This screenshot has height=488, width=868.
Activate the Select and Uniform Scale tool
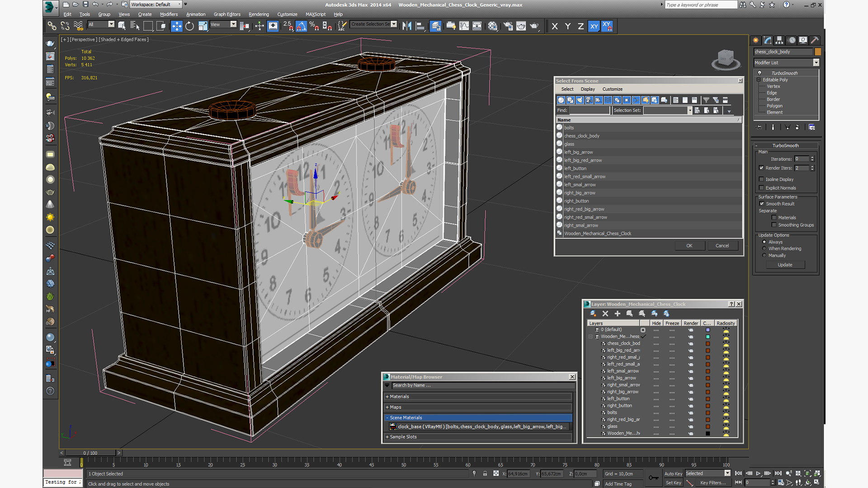click(203, 26)
